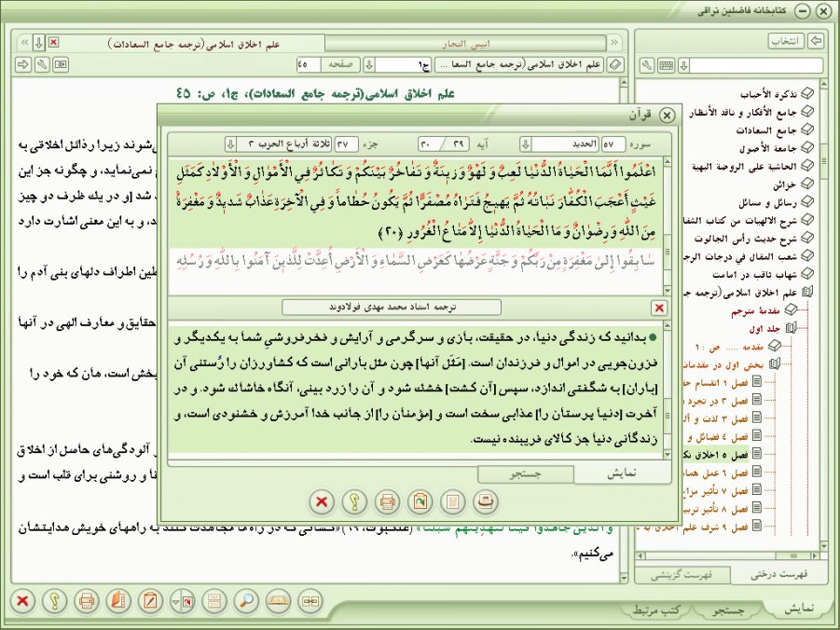Screen dimensions: 840x630
Task: Click the wrench icon beside the keyboard icon
Action: click(647, 65)
